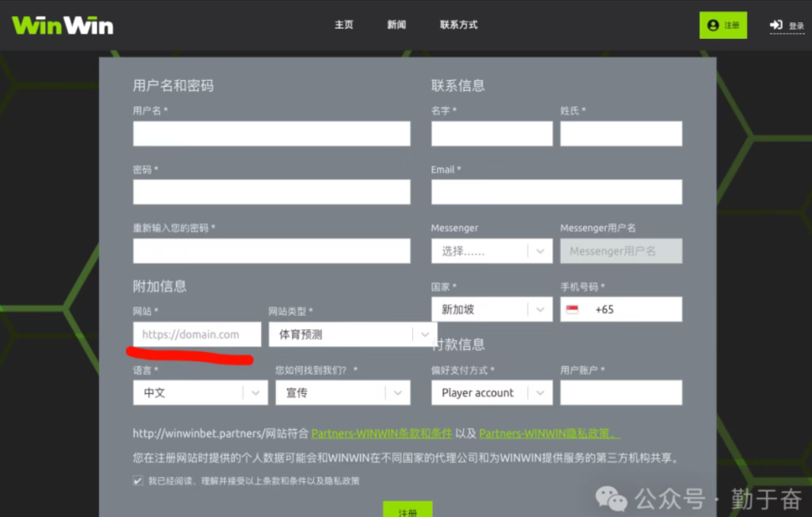Click the login arrow icon

[x=776, y=25]
